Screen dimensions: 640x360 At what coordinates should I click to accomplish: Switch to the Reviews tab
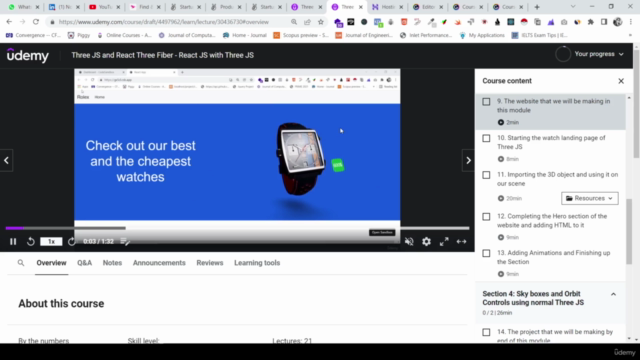tap(210, 263)
